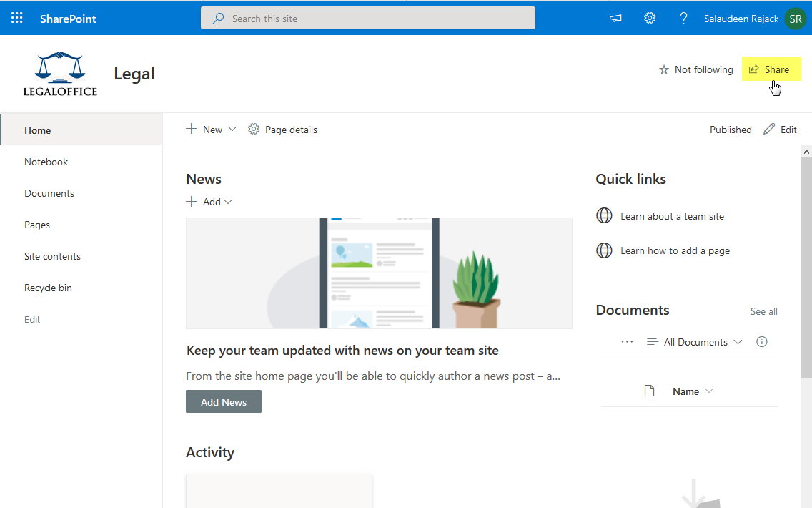812x508 pixels.
Task: Switch to the Documents navigation item
Action: click(x=49, y=193)
